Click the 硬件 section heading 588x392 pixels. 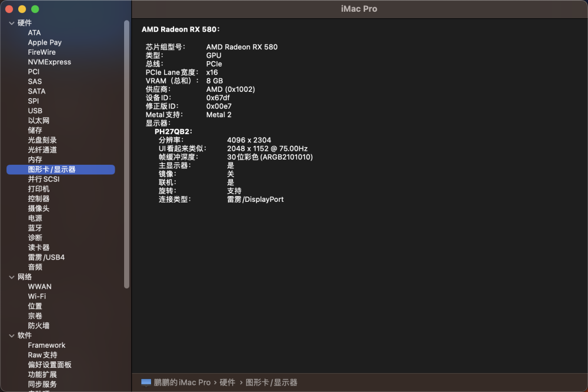click(25, 24)
